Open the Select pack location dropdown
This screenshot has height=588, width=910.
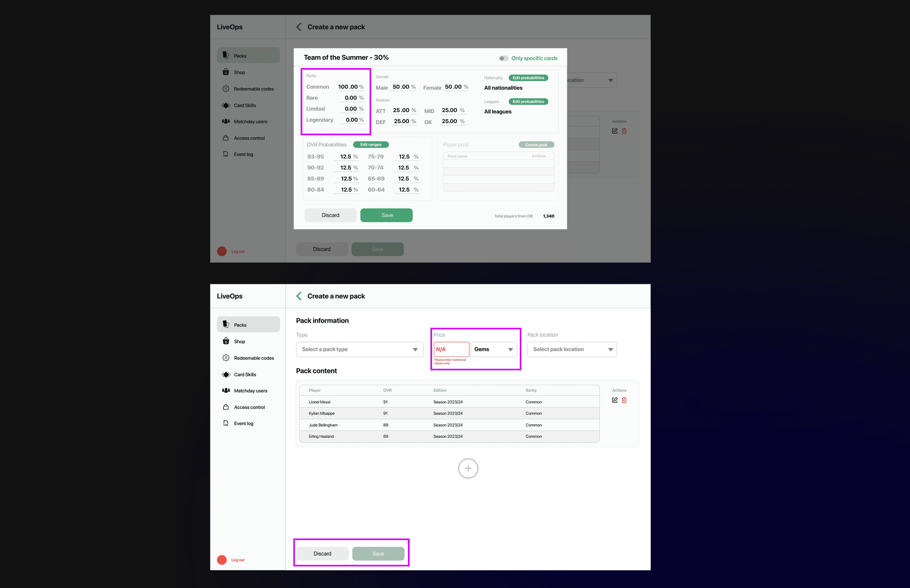click(x=572, y=349)
